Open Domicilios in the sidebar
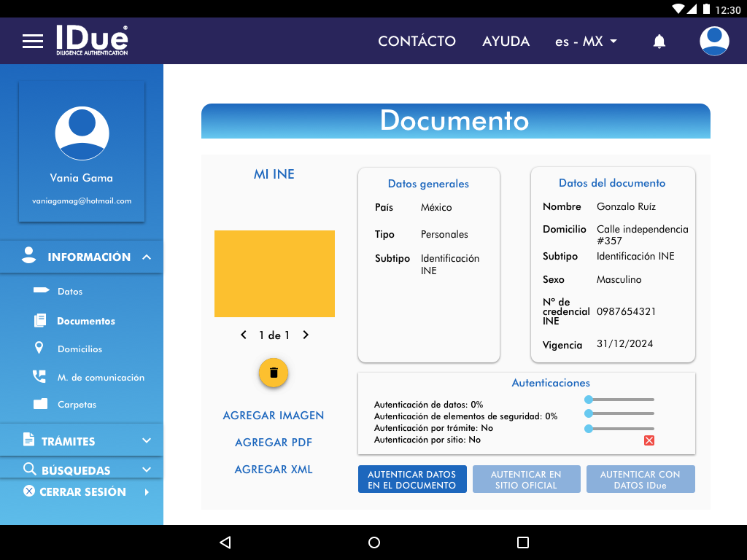The height and width of the screenshot is (560, 747). click(80, 349)
